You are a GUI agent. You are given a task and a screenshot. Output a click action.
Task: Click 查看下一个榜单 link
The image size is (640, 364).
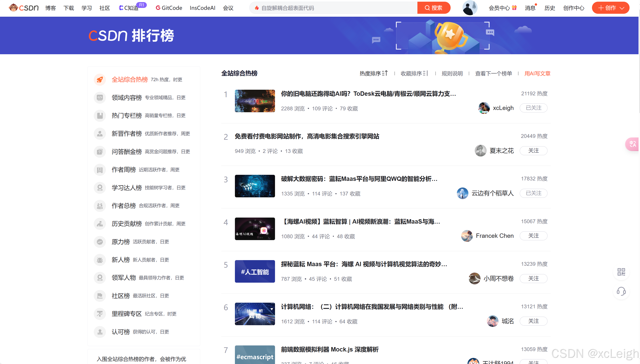click(x=493, y=73)
